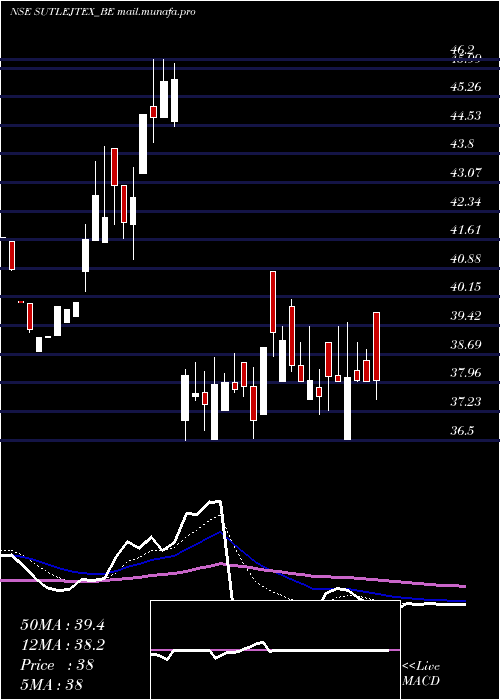Select the 37.96 price axis label
This screenshot has height=700, width=500.
pos(466,372)
